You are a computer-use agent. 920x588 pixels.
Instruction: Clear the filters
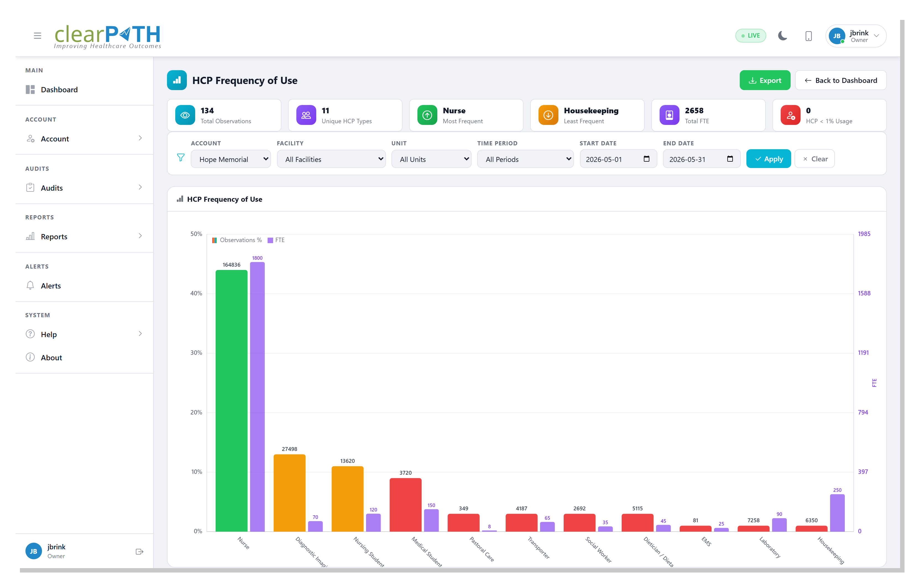(x=815, y=159)
